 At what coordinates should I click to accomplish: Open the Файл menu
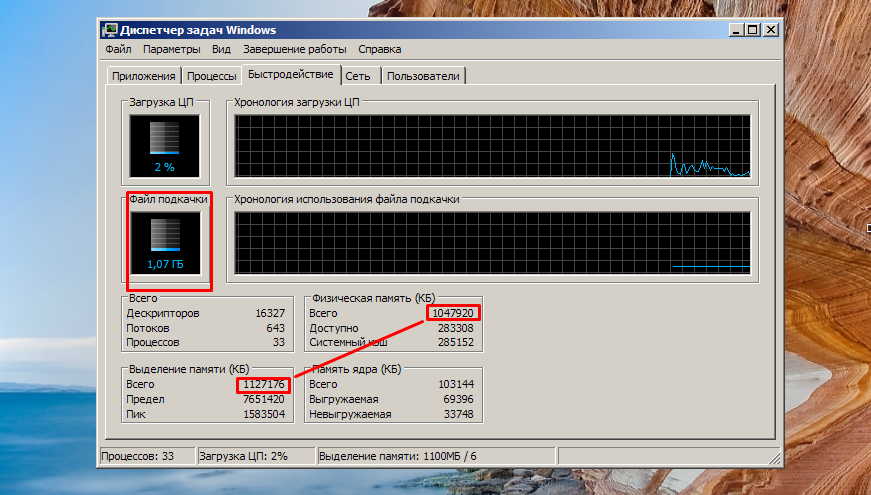click(118, 49)
